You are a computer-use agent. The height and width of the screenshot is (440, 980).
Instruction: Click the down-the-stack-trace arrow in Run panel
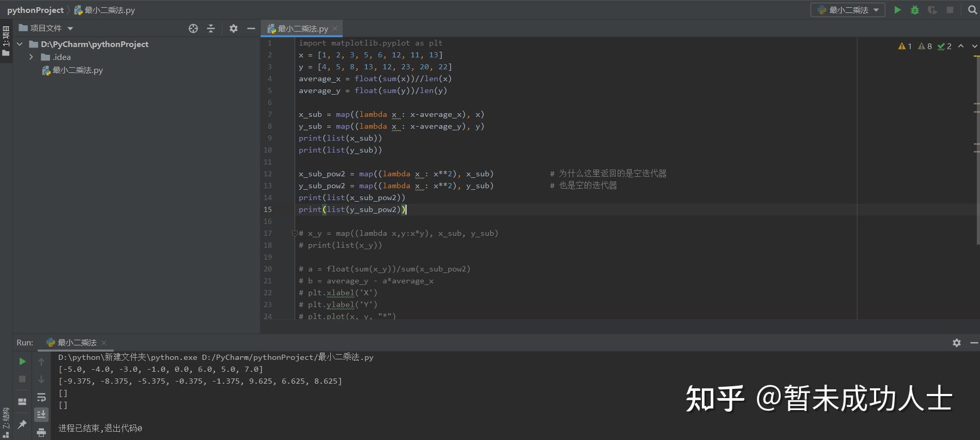(x=41, y=380)
